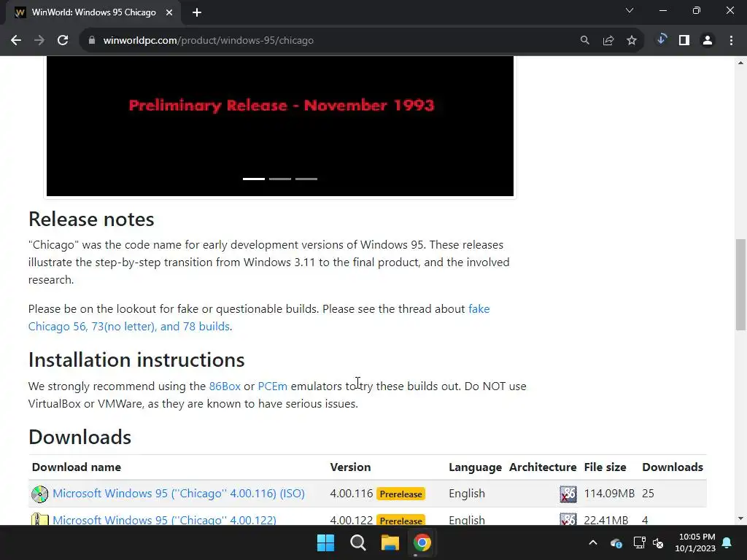Click the Version column header
Viewport: 747px width, 560px height.
[350, 467]
